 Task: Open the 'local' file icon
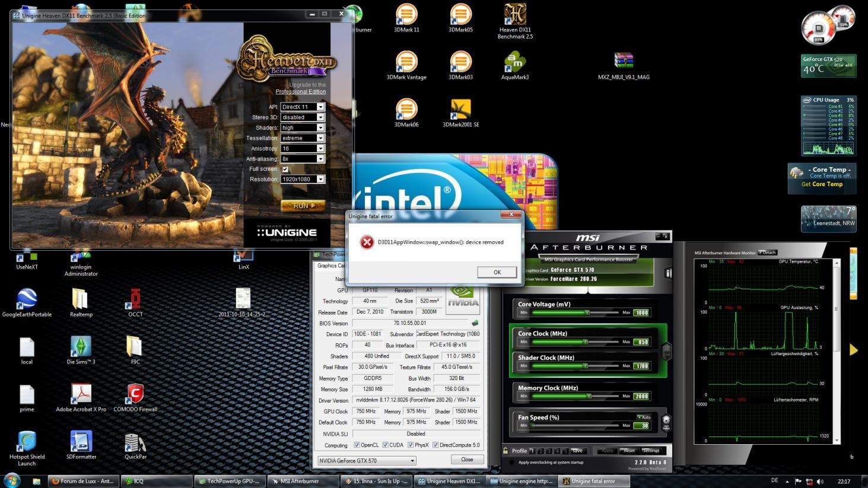coord(27,350)
